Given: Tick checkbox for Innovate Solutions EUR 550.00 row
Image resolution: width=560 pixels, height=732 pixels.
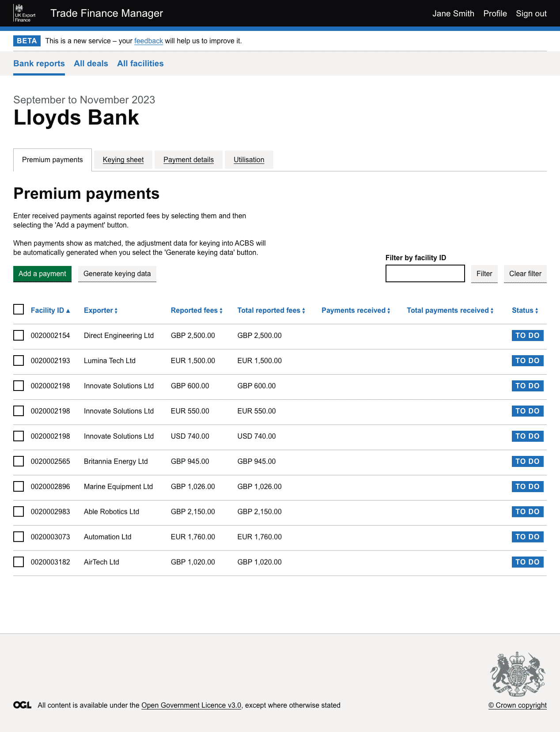Looking at the screenshot, I should pyautogui.click(x=19, y=411).
